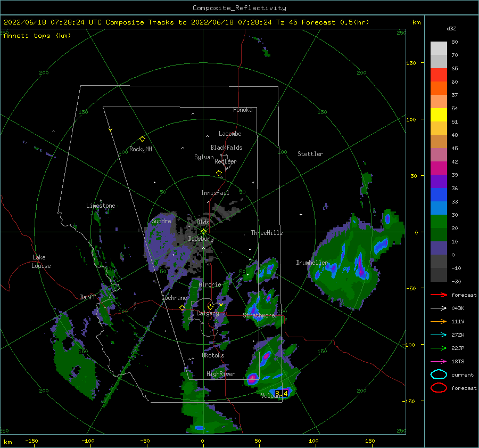The image size is (479, 448).
Task: Click the ThreeHills city label
Action: coord(267,233)
